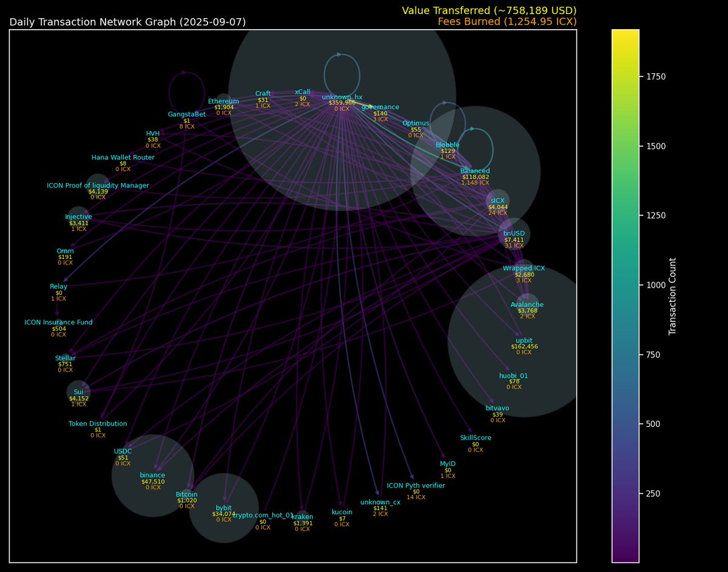The height and width of the screenshot is (572, 728).
Task: Click the 'Token Distribution' node label
Action: point(98,423)
